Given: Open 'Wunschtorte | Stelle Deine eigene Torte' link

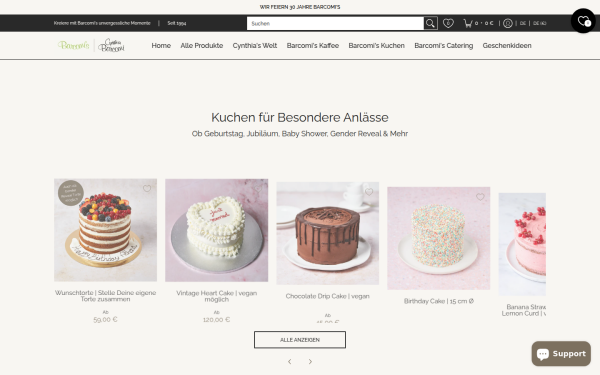Looking at the screenshot, I should (106, 296).
